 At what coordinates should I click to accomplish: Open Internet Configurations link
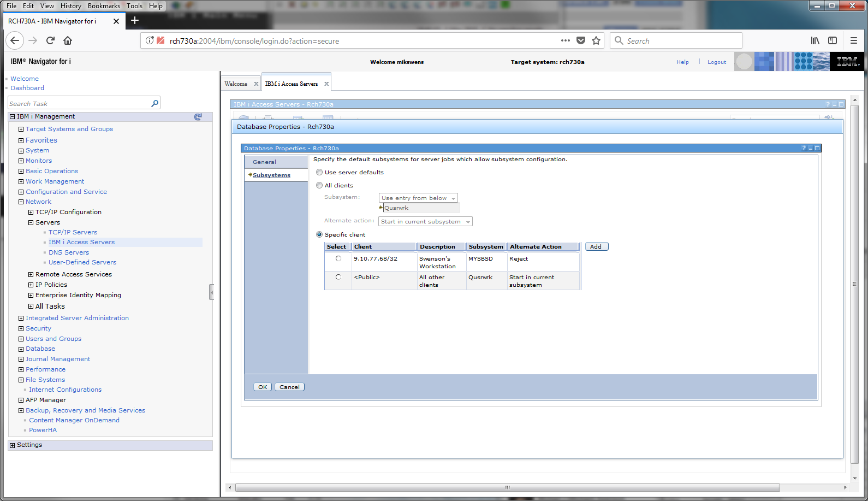coord(65,390)
